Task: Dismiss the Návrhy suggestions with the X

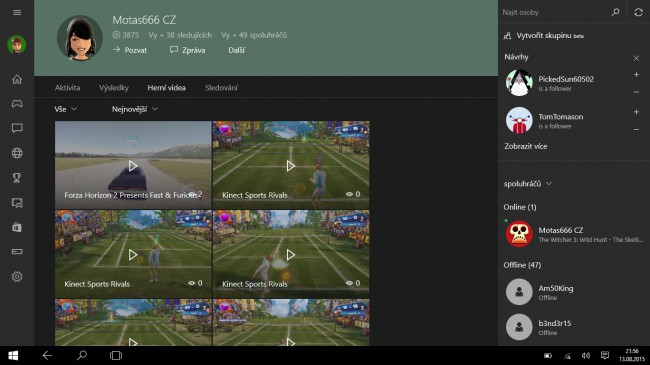Action: [x=636, y=58]
